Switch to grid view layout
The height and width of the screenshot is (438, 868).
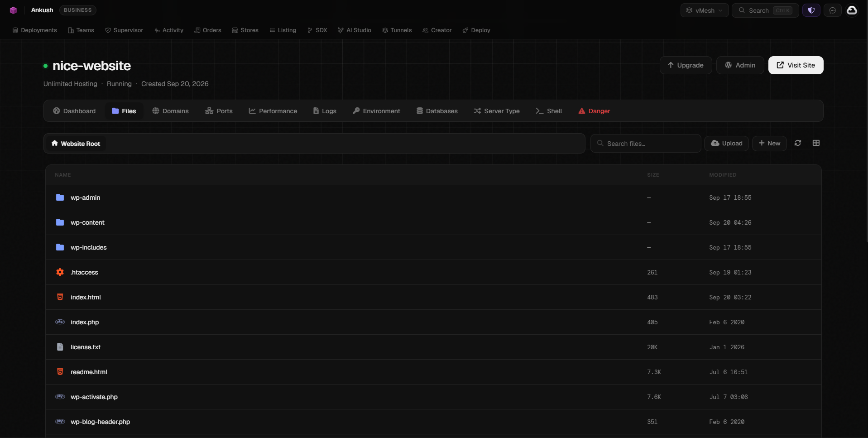816,143
